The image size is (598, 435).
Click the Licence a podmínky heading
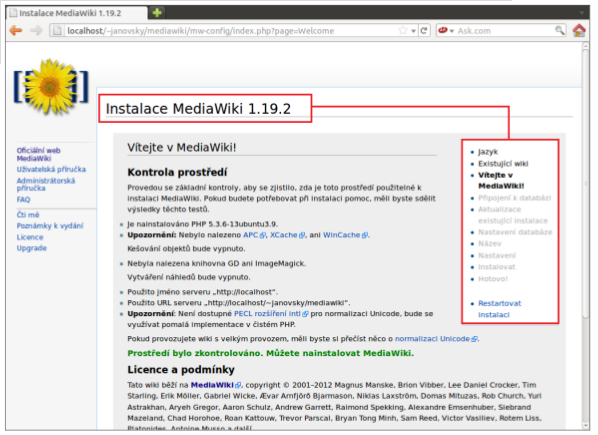(x=181, y=369)
